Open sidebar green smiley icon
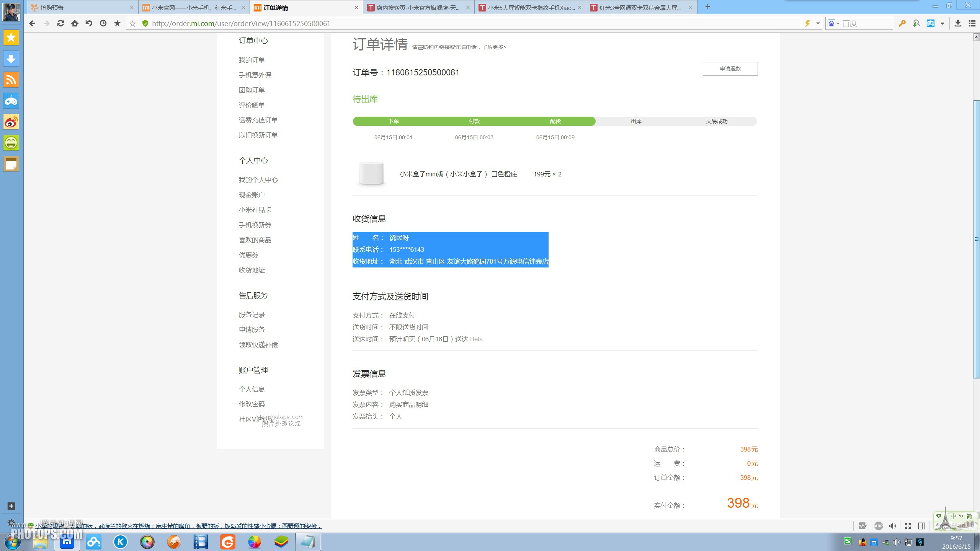The height and width of the screenshot is (551, 980). click(x=11, y=143)
